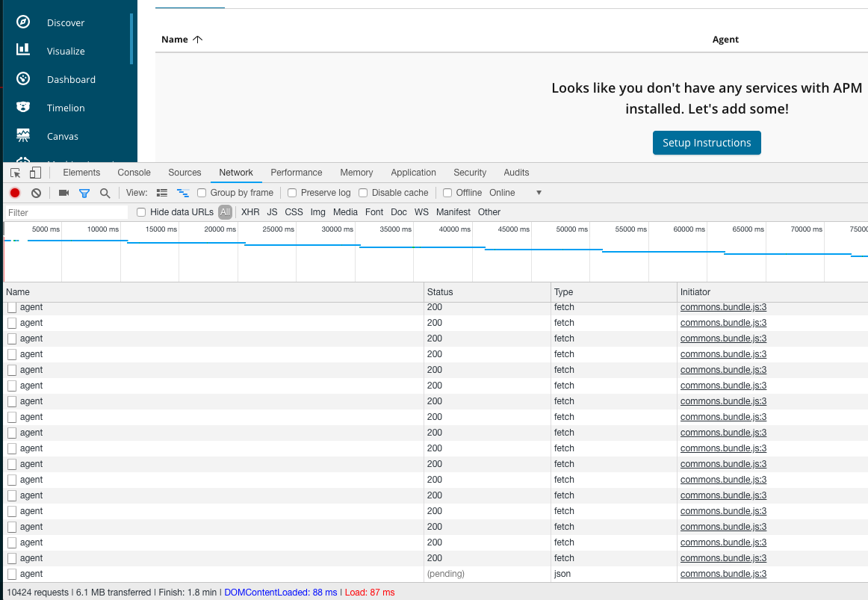
Task: Filter requests by Other
Action: point(489,212)
